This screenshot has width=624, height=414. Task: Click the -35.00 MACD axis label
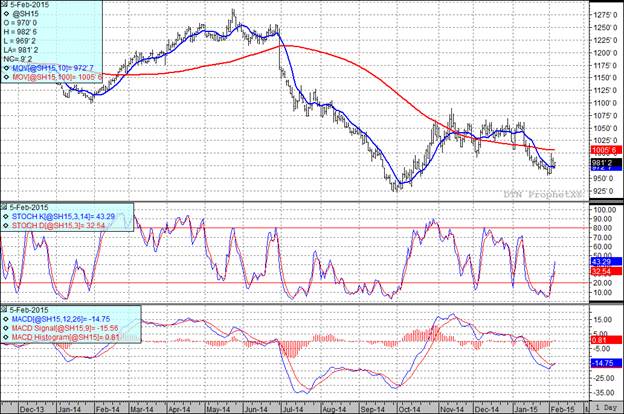click(603, 393)
